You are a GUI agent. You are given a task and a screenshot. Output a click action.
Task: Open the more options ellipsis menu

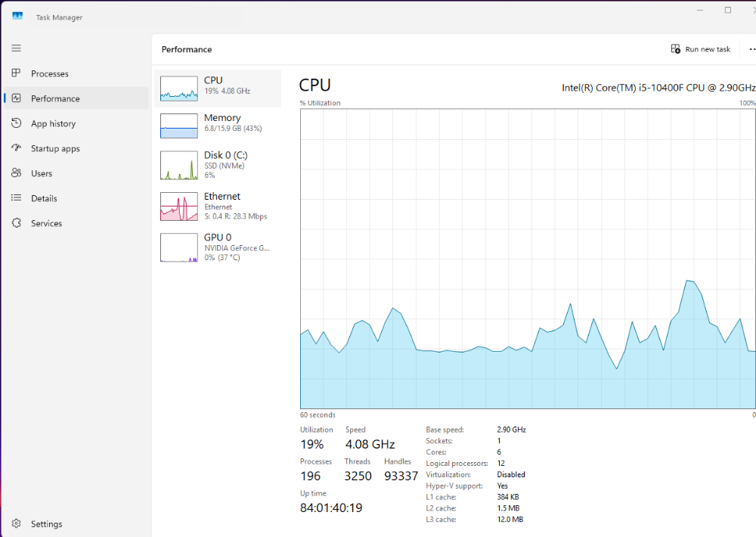pos(752,49)
